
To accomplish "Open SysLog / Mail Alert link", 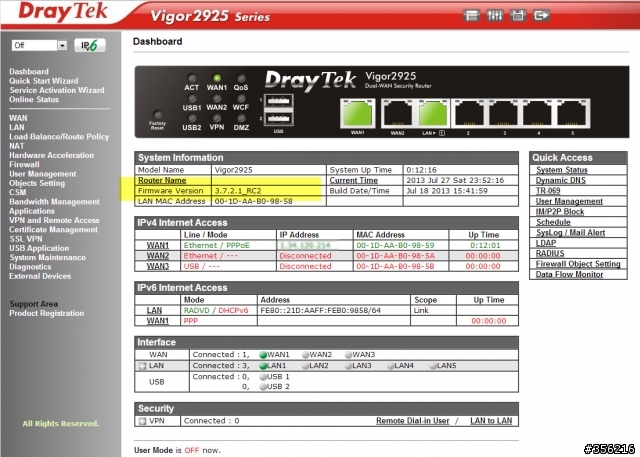I will [570, 233].
